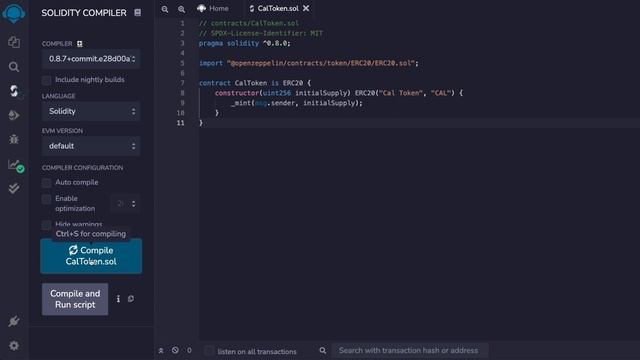The height and width of the screenshot is (360, 640).
Task: Click the constructor line in the editor
Action: 339,93
